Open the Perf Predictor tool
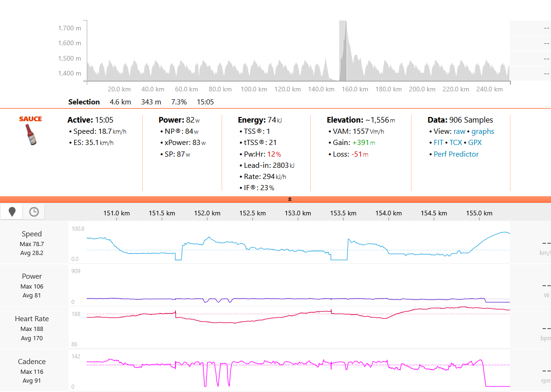The width and height of the screenshot is (551, 392). (456, 154)
